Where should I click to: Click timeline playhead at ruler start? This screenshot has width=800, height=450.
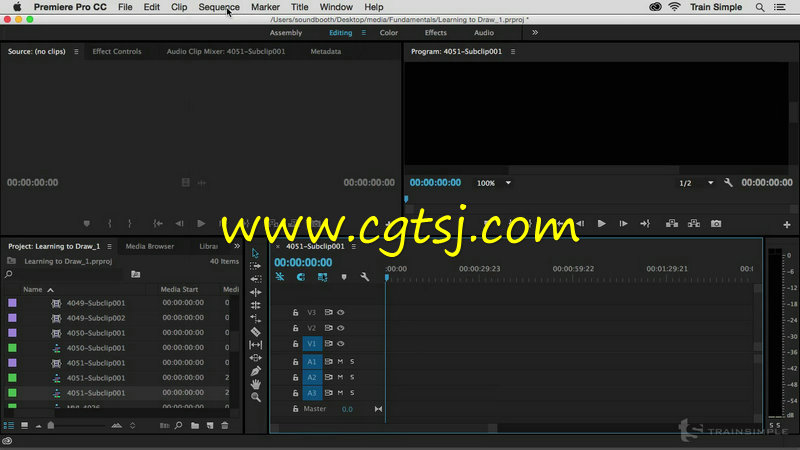[x=387, y=278]
